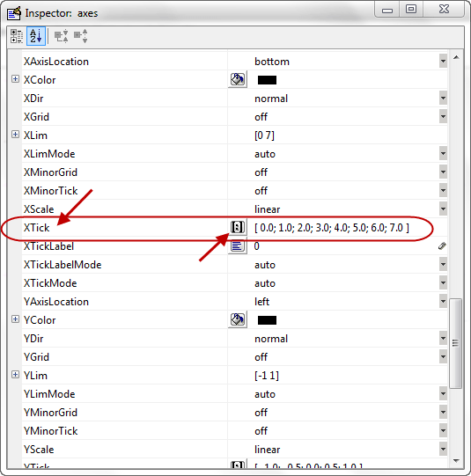Select the XLimMode property name
This screenshot has width=471, height=476.
49,154
